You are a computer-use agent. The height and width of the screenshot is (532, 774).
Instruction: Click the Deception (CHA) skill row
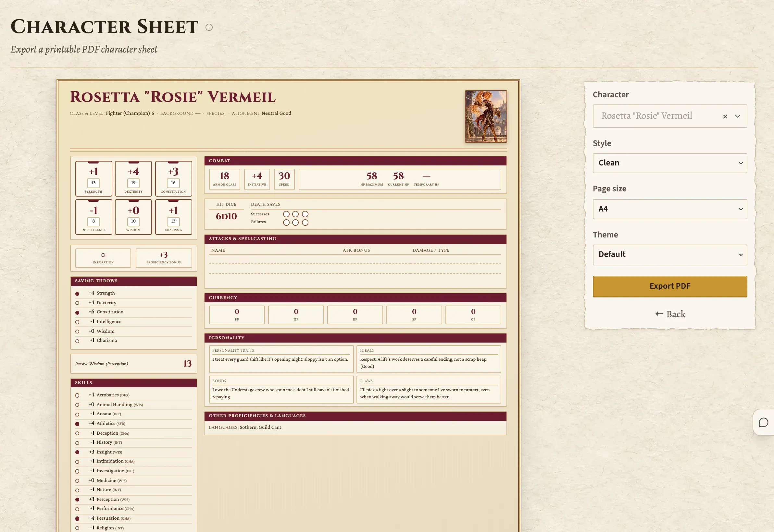click(133, 433)
